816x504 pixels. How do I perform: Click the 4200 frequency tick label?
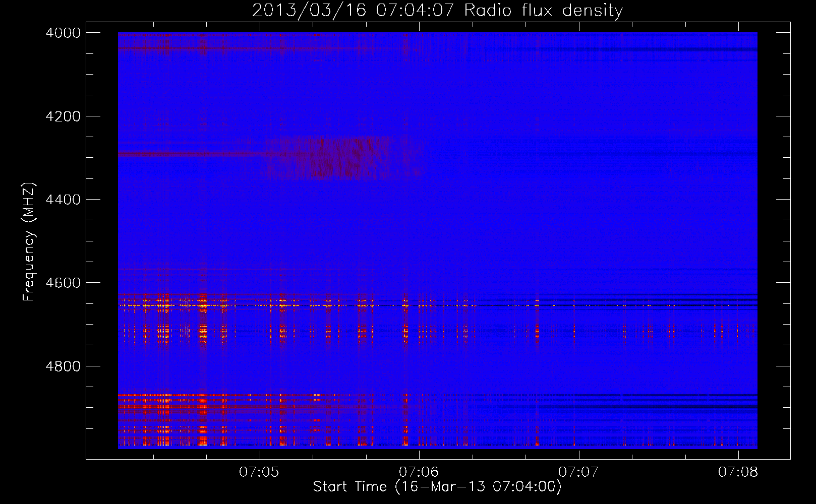click(x=63, y=116)
